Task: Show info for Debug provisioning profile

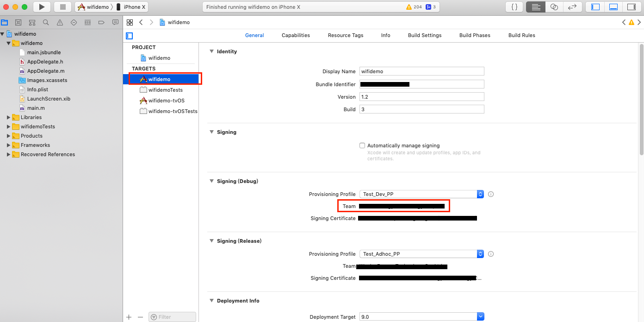Action: pyautogui.click(x=491, y=194)
